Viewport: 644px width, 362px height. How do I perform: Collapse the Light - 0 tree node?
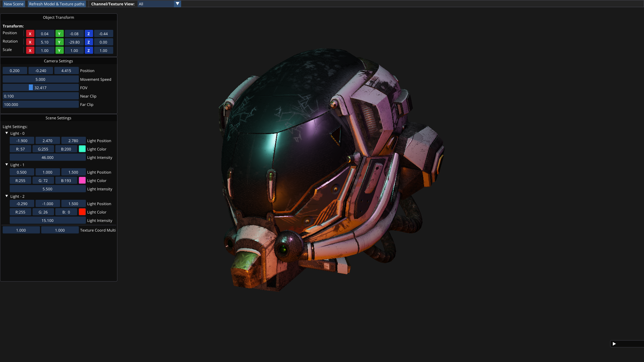(x=7, y=133)
